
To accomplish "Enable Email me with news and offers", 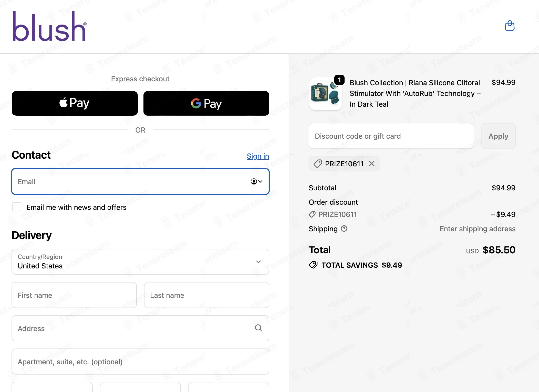I will 17,207.
